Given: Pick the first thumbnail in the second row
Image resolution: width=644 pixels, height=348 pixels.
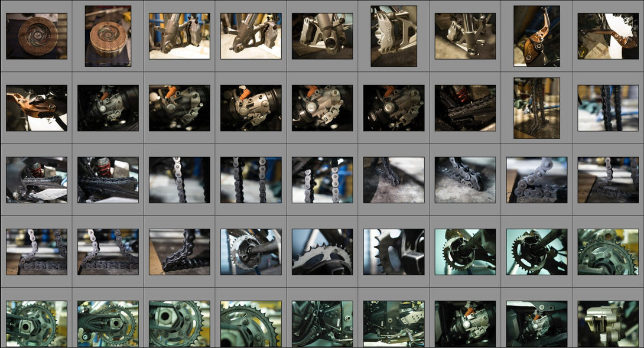Looking at the screenshot, I should (x=37, y=108).
